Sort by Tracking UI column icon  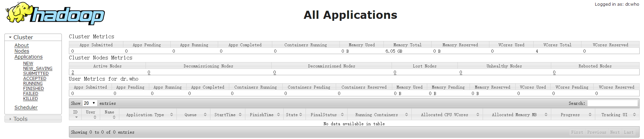[x=634, y=115]
